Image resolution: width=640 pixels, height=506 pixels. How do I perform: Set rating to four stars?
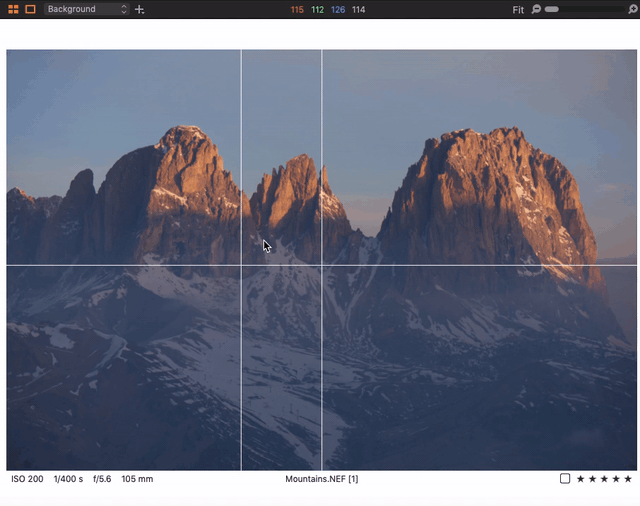click(616, 479)
